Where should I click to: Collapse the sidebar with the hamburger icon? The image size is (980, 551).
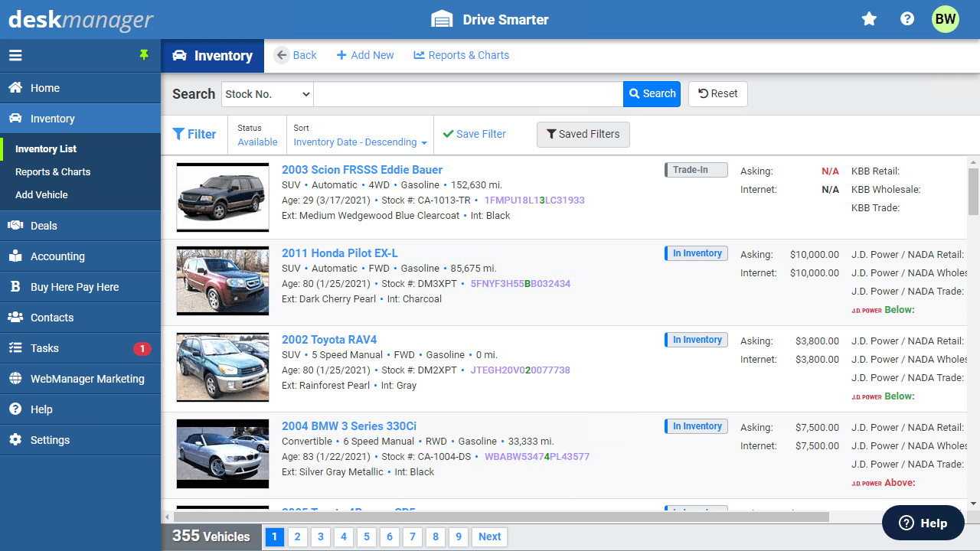[x=15, y=55]
